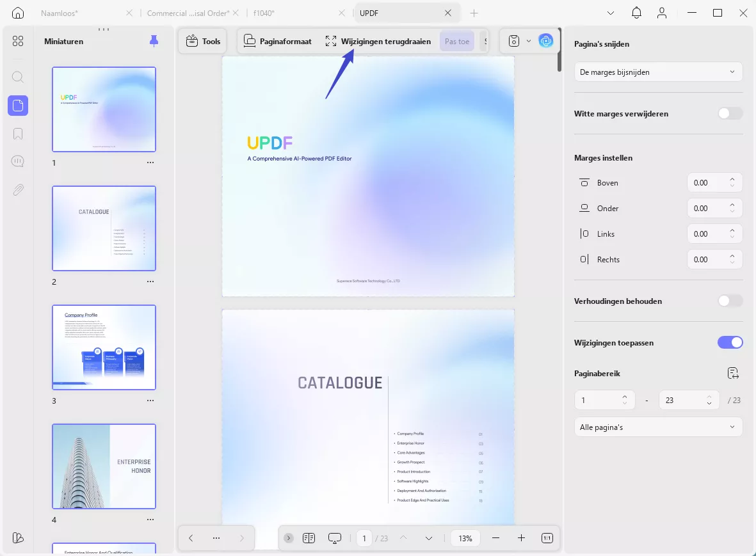Open the UPDF AI assistant icon

[x=546, y=41]
